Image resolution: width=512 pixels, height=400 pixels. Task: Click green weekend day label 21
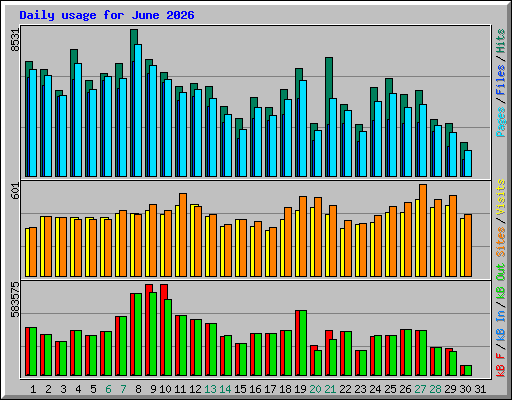(330, 389)
